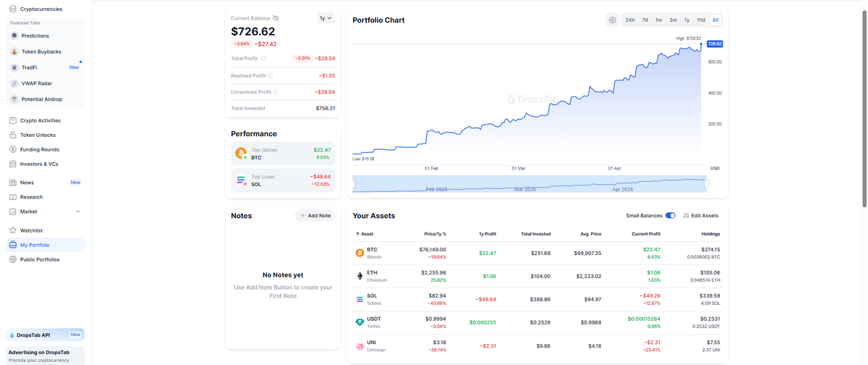The image size is (868, 365).
Task: Click the Total Invested $756.21 value
Action: (x=325, y=108)
